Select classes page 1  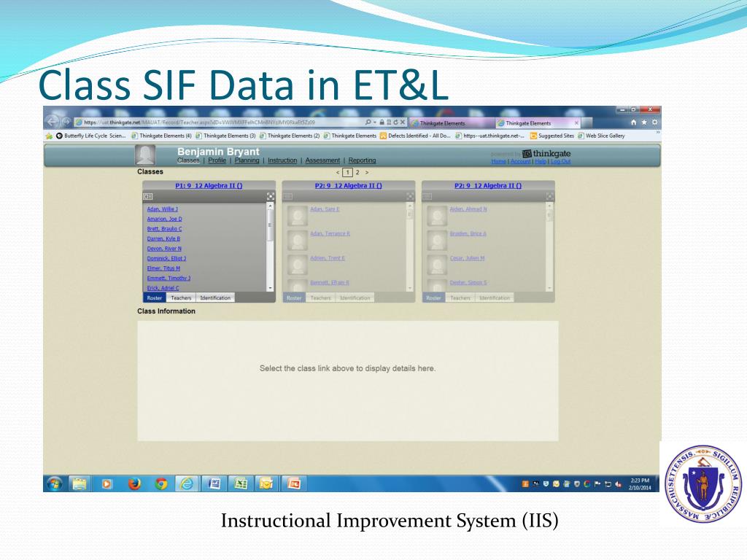[x=348, y=172]
